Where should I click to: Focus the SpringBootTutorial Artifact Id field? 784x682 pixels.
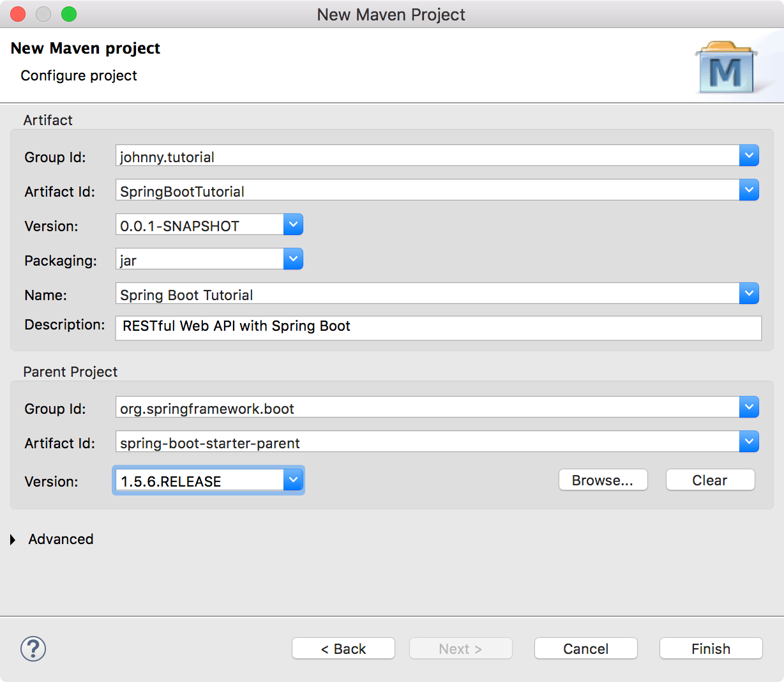(428, 190)
